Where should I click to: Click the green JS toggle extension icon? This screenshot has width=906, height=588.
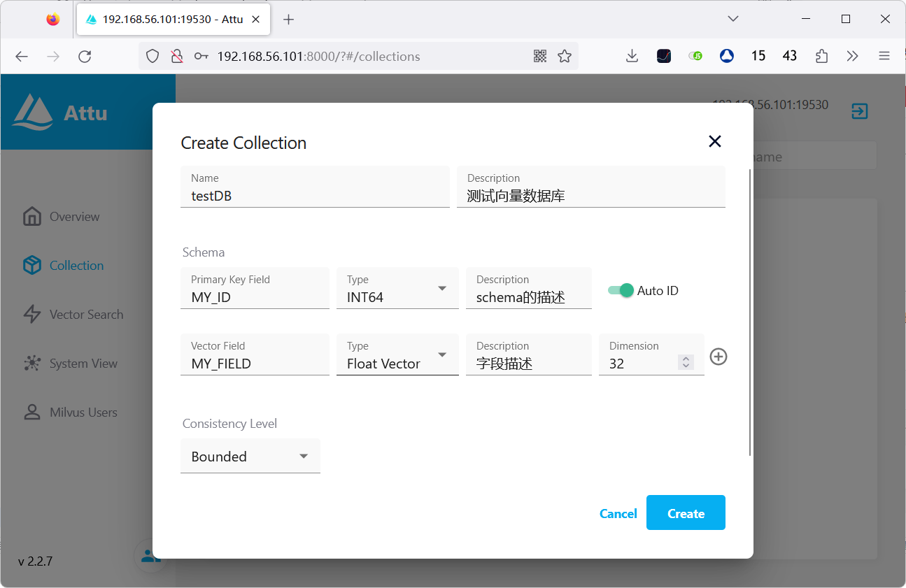[695, 57]
